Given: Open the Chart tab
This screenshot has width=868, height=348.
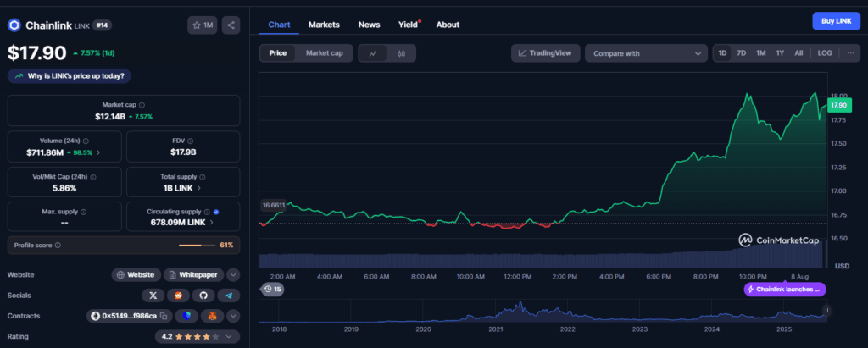Looking at the screenshot, I should pos(279,25).
